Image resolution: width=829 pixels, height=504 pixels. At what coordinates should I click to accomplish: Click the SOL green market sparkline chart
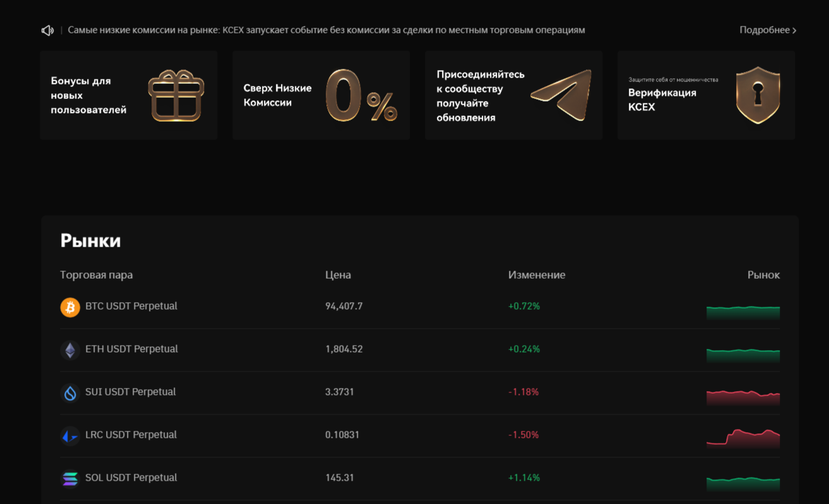point(743,484)
